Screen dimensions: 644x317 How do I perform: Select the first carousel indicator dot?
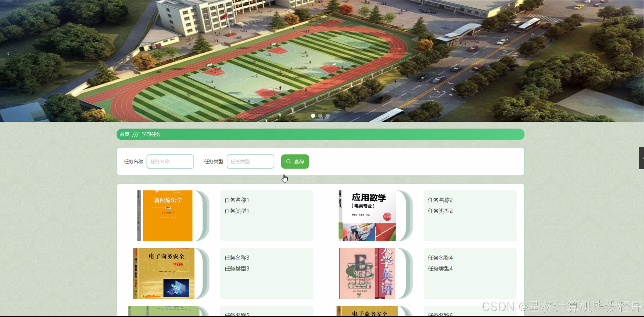(313, 116)
